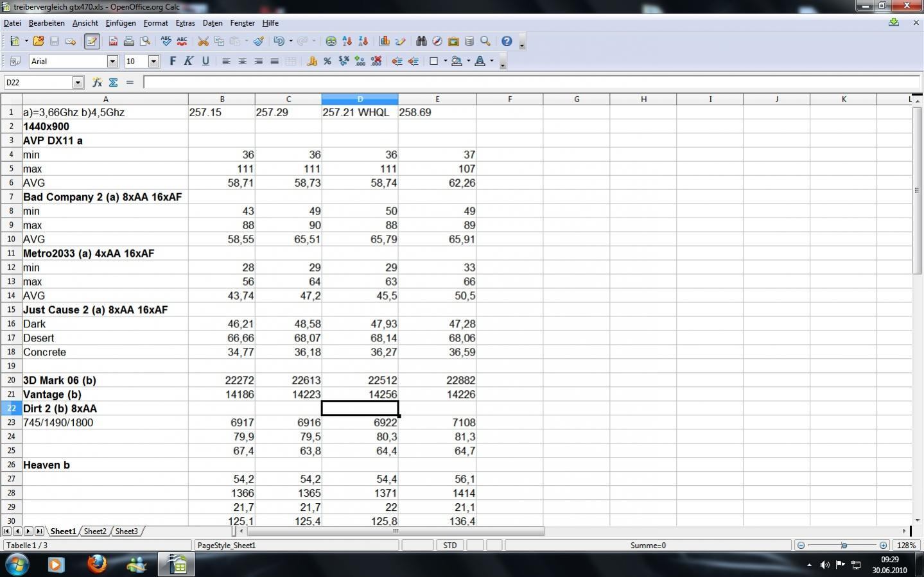Viewport: 924px width, 577px height.
Task: Open Background Color dropdown arrow
Action: (468, 61)
